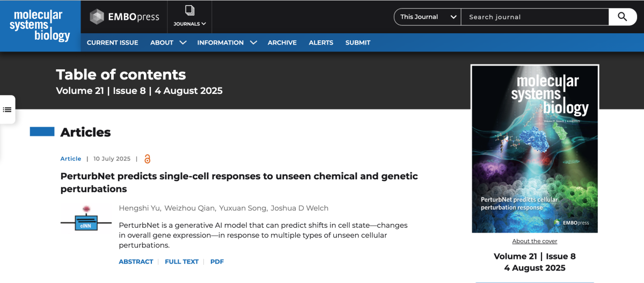Open the table of contents side panel icon

7,110
